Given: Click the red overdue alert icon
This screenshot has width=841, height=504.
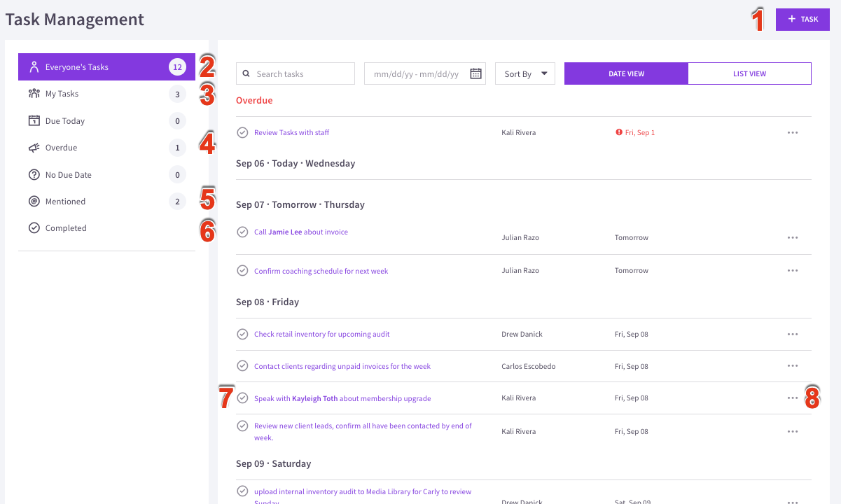Looking at the screenshot, I should [x=619, y=132].
